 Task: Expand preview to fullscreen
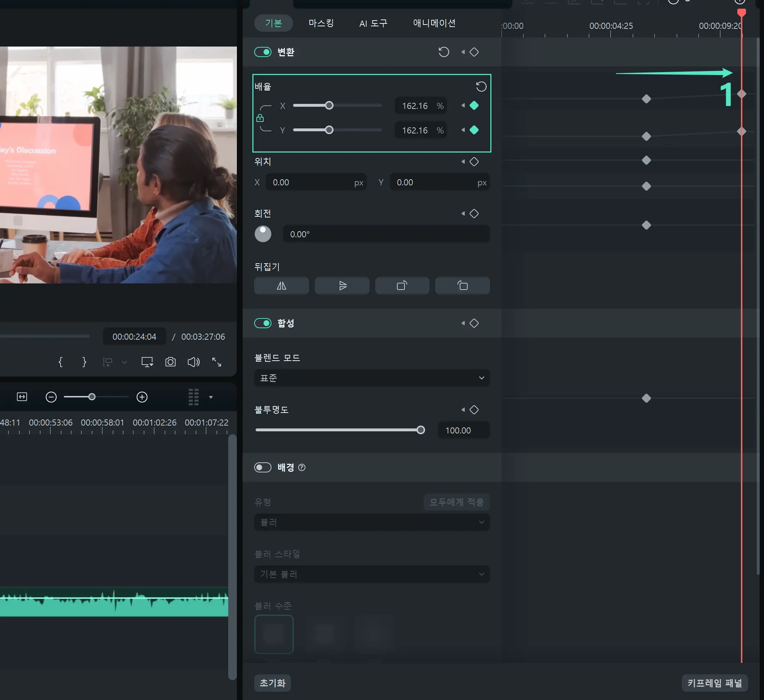pyautogui.click(x=216, y=362)
